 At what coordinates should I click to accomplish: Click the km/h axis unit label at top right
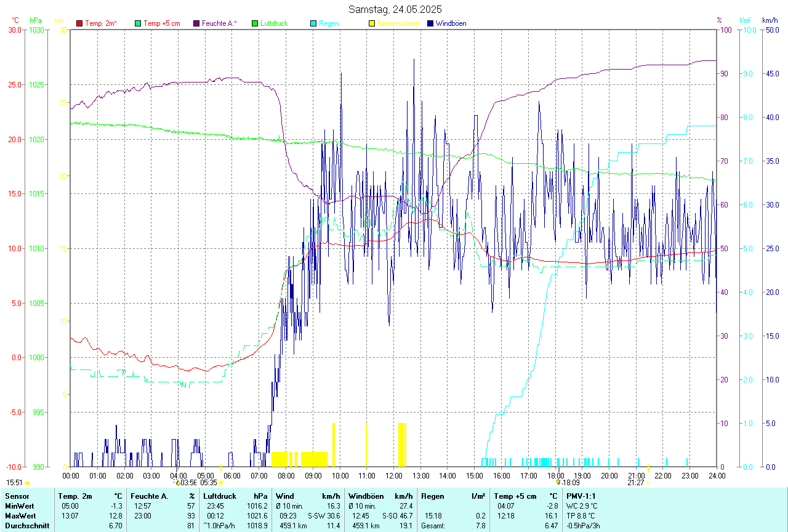click(x=770, y=20)
